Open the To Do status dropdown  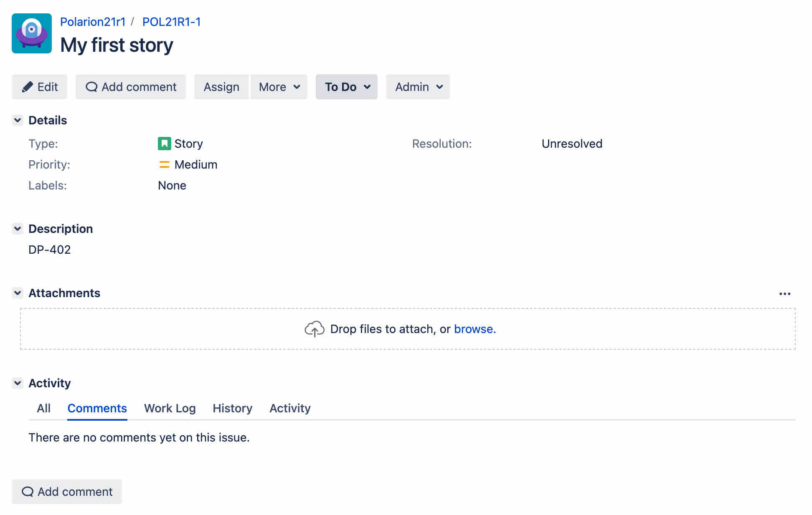click(347, 87)
